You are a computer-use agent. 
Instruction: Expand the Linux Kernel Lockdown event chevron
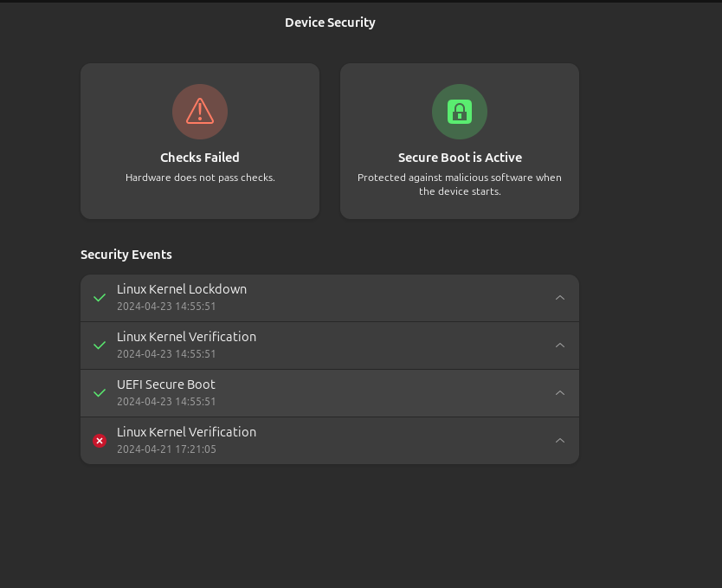(560, 298)
